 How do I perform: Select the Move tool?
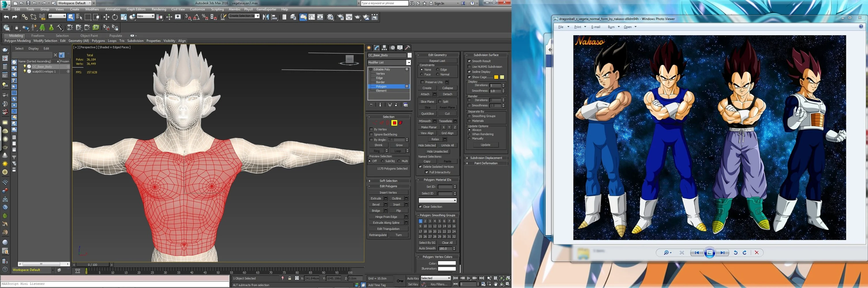click(x=106, y=17)
